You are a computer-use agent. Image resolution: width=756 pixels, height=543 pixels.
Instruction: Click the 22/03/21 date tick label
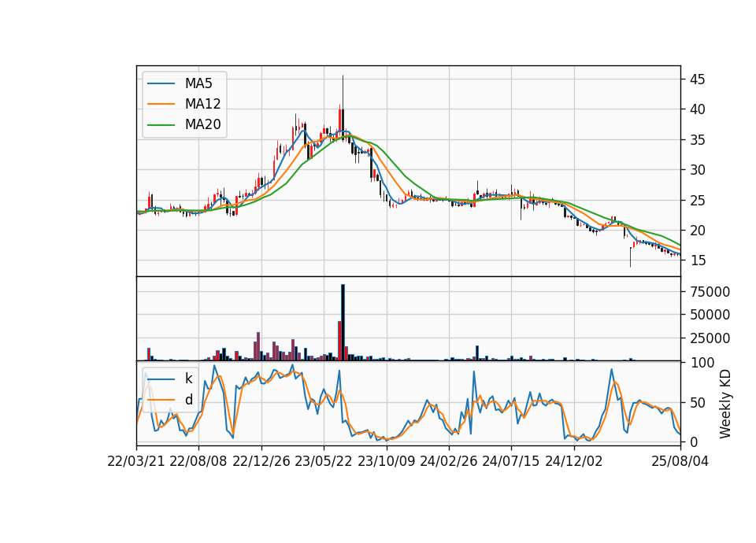pos(136,462)
